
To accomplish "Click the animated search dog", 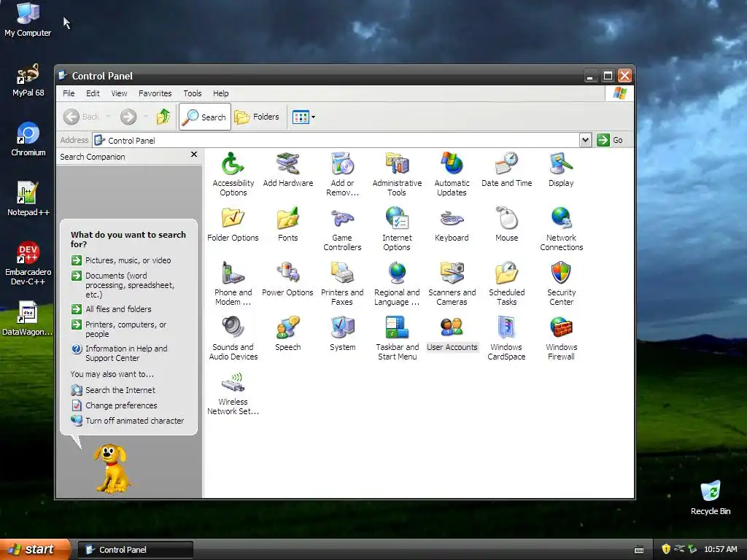I will [x=112, y=469].
